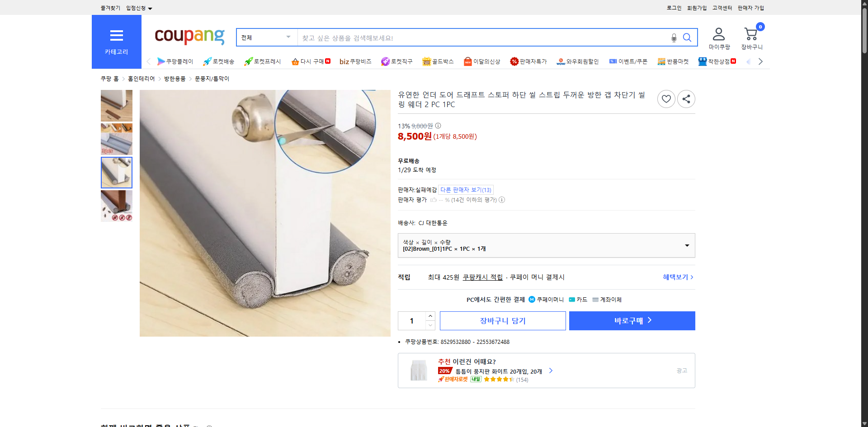Click the Coupang logo
The width and height of the screenshot is (868, 427).
(x=189, y=37)
